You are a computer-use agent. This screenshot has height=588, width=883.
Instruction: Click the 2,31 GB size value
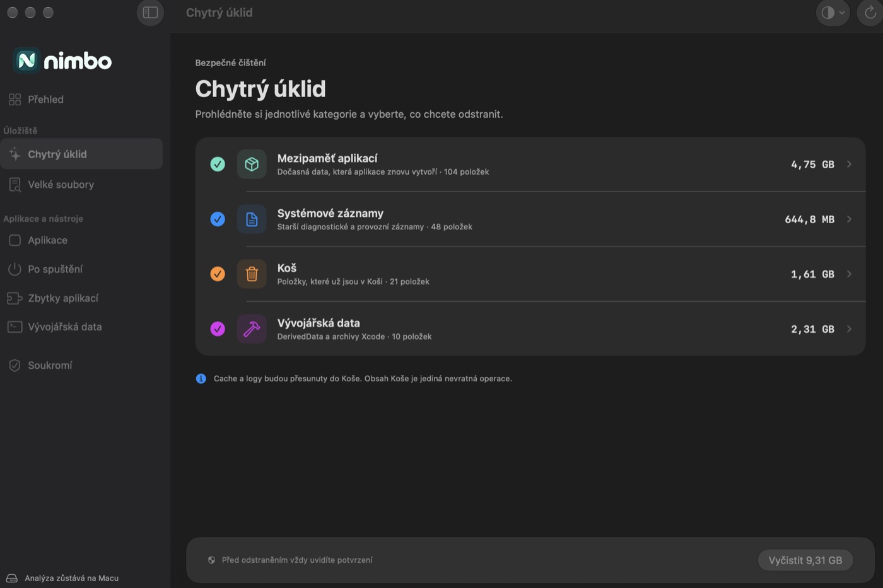[812, 329]
